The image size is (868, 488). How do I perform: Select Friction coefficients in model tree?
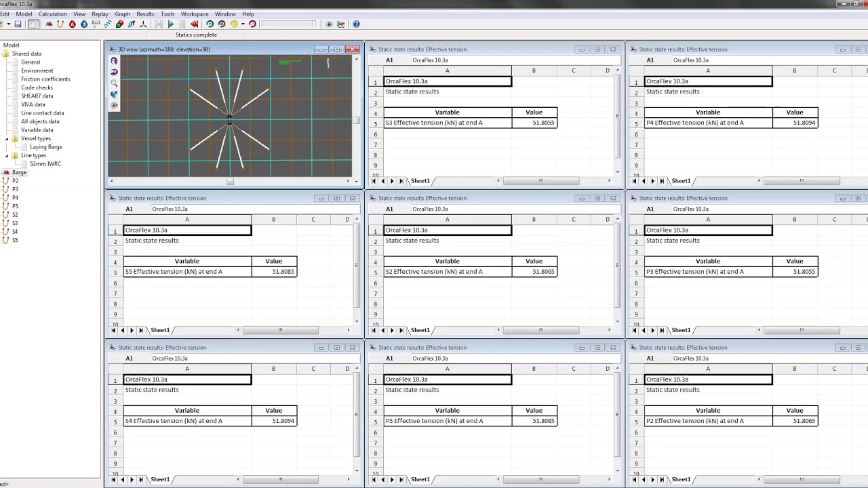45,79
